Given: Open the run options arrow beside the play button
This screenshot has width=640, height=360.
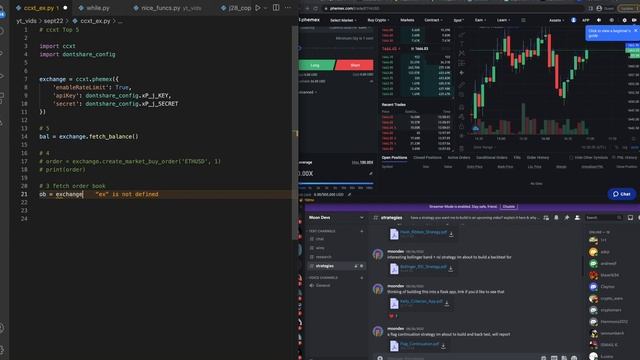Looking at the screenshot, I should pyautogui.click(x=265, y=8).
